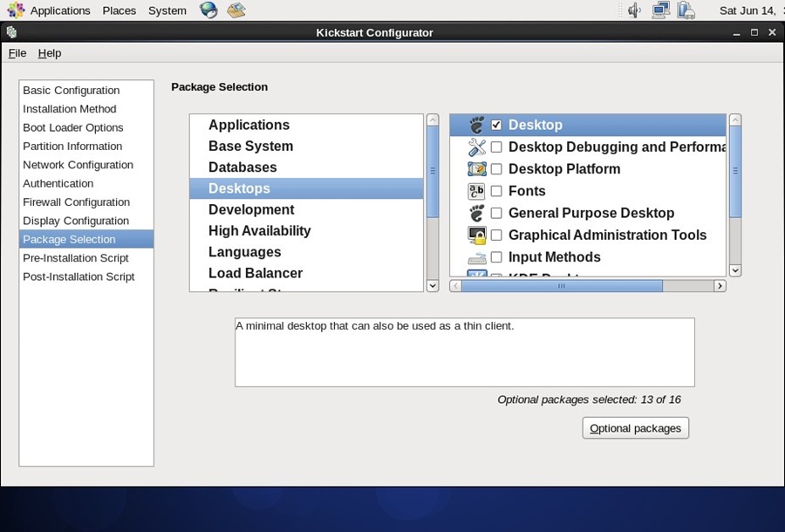
Task: Switch to Firewall Configuration section
Action: pyautogui.click(x=76, y=201)
